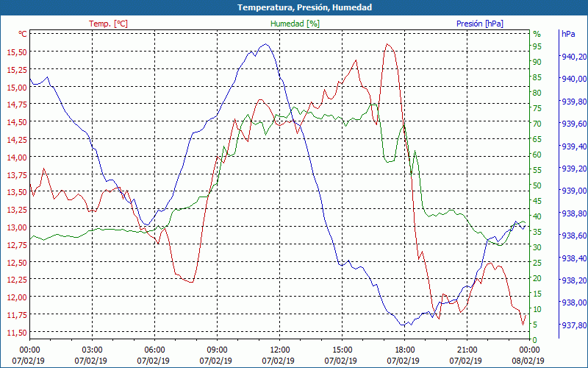Click the 12,25 temperature axis value
Image resolution: width=588 pixels, height=368 pixels.
[17, 280]
